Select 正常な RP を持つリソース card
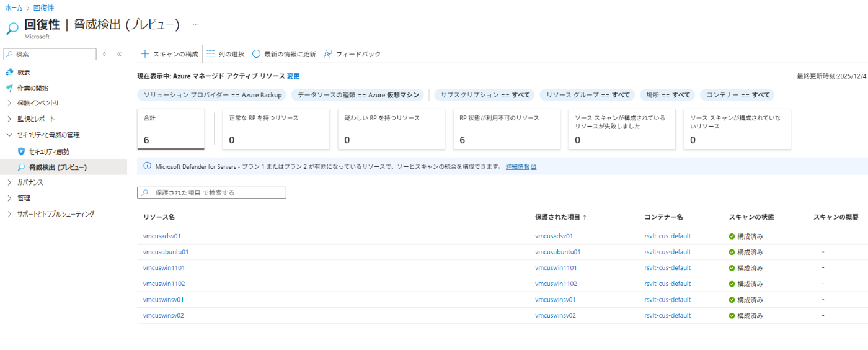The width and height of the screenshot is (868, 350). [276, 129]
